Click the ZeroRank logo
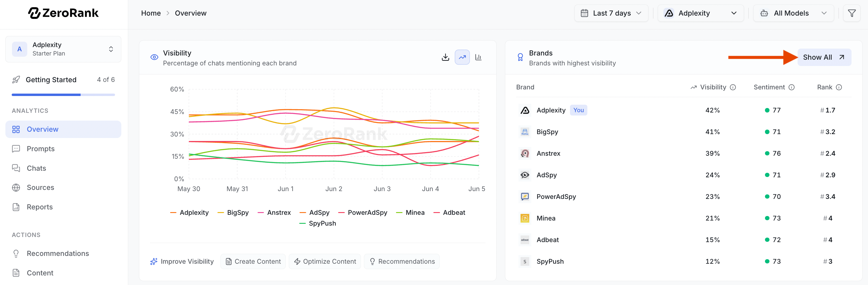The height and width of the screenshot is (285, 868). [x=63, y=13]
